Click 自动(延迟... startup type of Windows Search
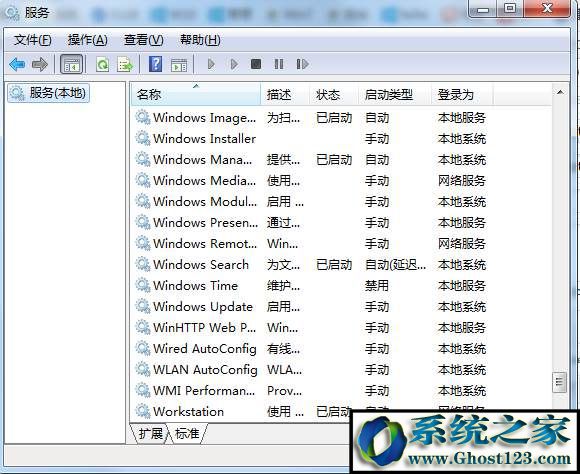 click(395, 265)
